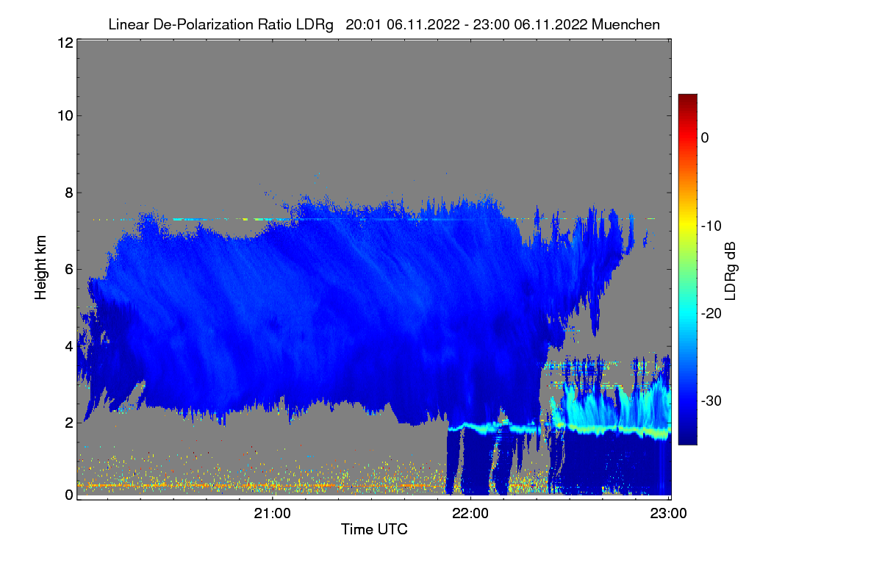
Task: Click the '20:01 06.11.2022' start time in title
Action: click(401, 25)
